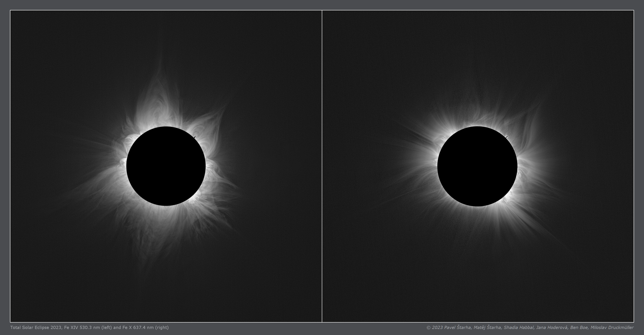Click the vertical divider line between the panels
Screen dimensions: 644x335
pyautogui.click(x=322, y=166)
